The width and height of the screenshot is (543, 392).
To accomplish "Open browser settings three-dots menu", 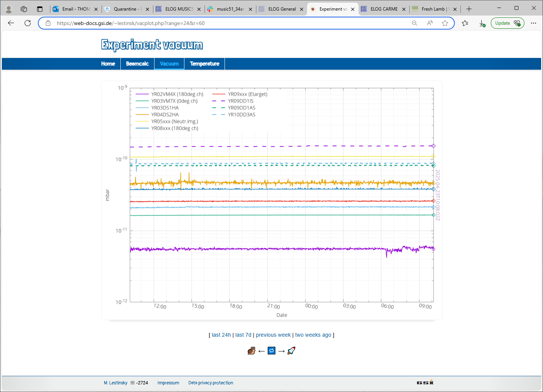I will (x=534, y=23).
